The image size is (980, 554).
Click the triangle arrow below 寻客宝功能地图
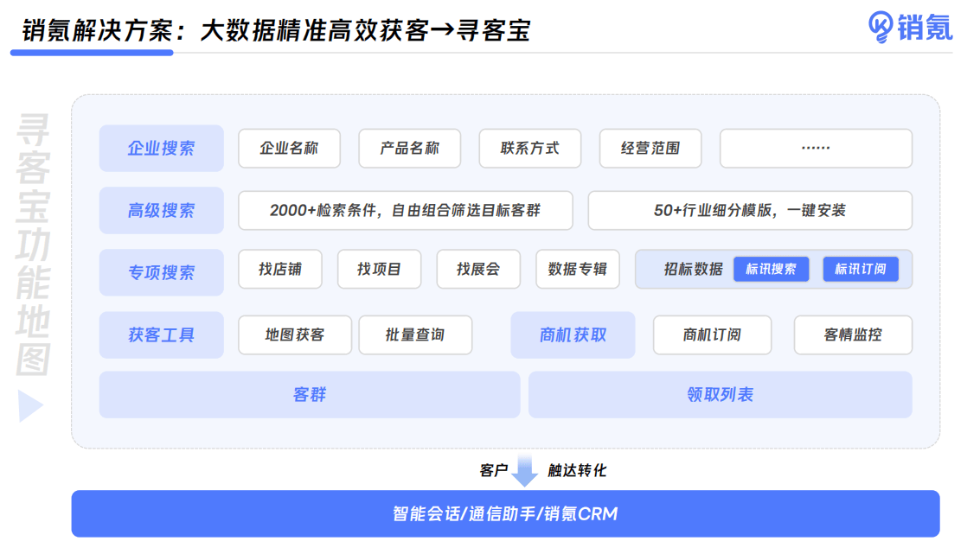30,406
